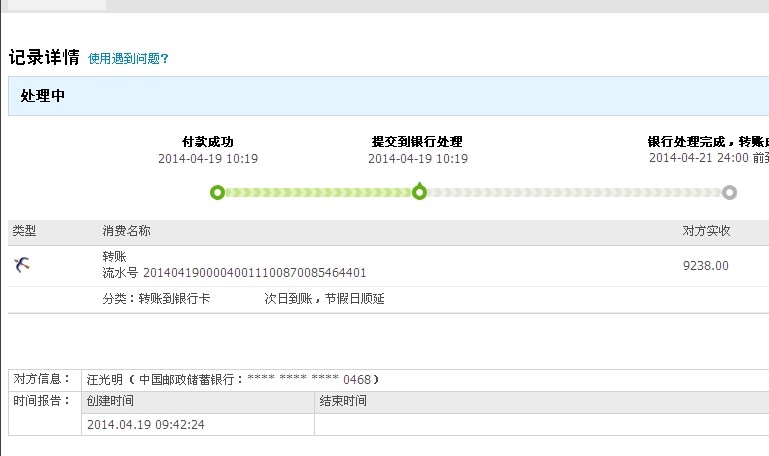Click the 对方实收 column header
The height and width of the screenshot is (456, 769).
[706, 231]
